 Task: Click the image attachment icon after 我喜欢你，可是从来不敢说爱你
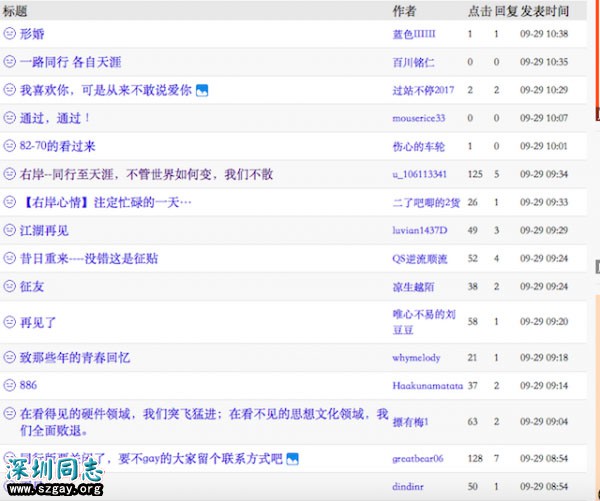point(202,90)
